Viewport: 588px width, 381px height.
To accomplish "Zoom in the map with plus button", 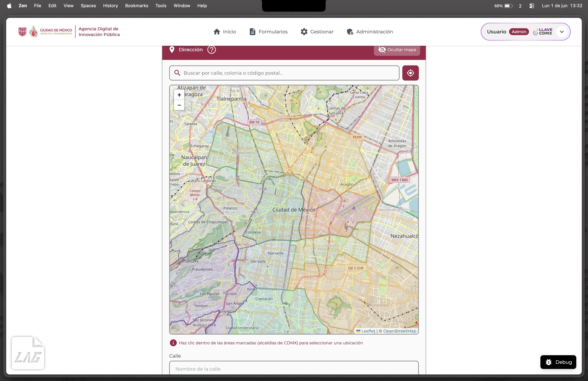I will tap(179, 95).
